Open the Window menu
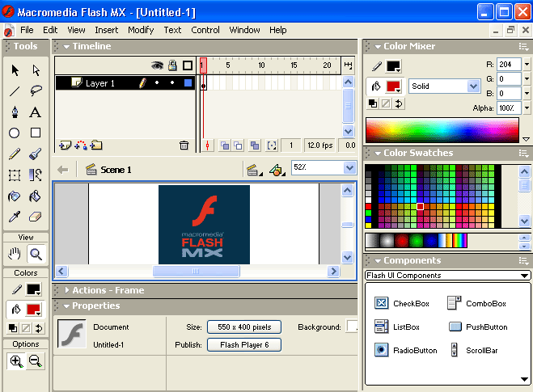Viewport: 533px width, 392px height. pos(244,30)
